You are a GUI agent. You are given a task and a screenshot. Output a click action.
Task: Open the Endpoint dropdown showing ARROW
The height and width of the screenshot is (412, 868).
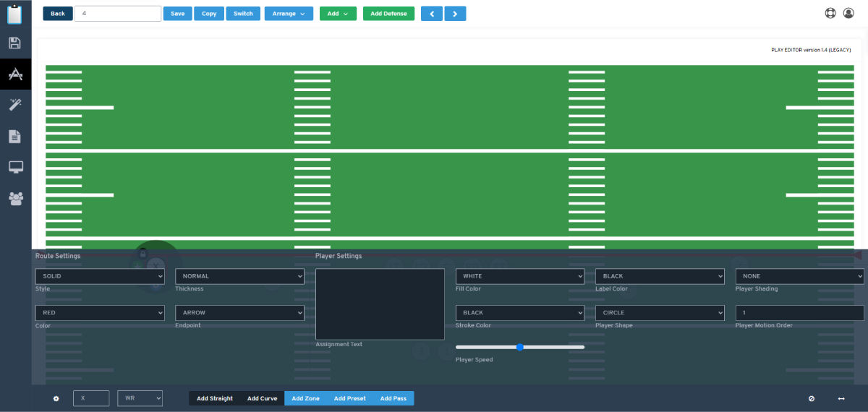tap(239, 313)
